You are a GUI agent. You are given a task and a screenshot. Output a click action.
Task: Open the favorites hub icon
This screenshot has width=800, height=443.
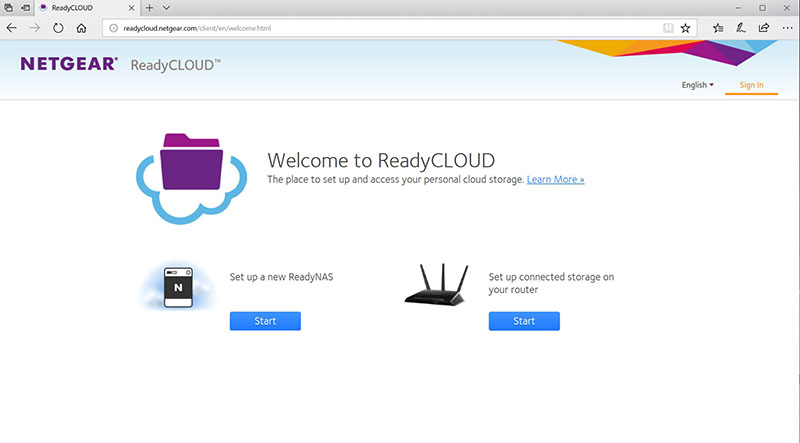(718, 28)
